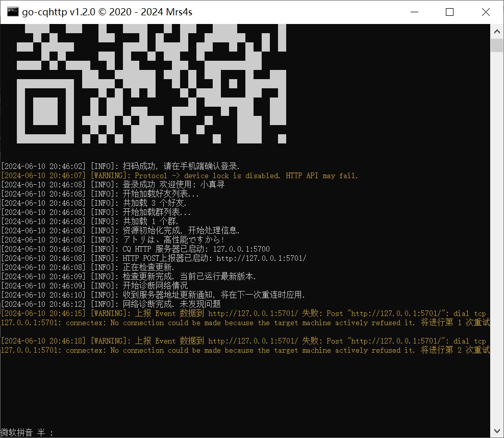Click the log line '共加载 1 个群.'
This screenshot has width=504, height=438.
tap(150, 221)
